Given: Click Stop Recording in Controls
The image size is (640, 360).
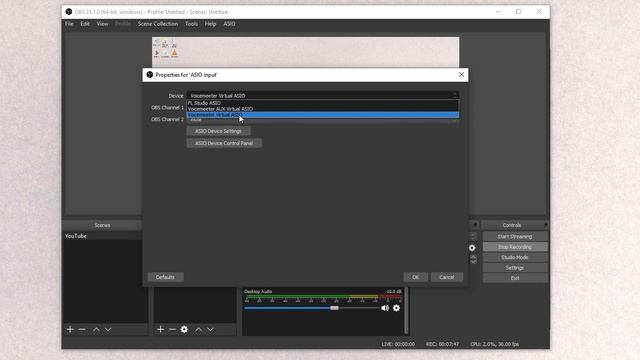Looking at the screenshot, I should (x=515, y=247).
